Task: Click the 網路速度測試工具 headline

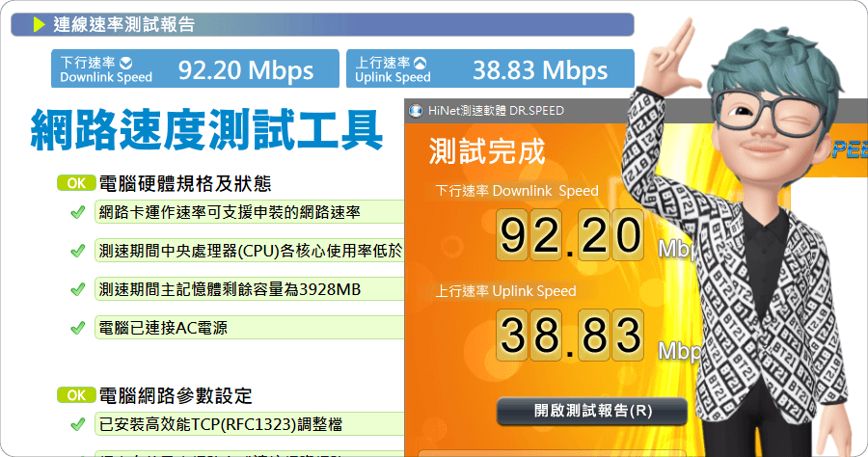Action: point(206,130)
